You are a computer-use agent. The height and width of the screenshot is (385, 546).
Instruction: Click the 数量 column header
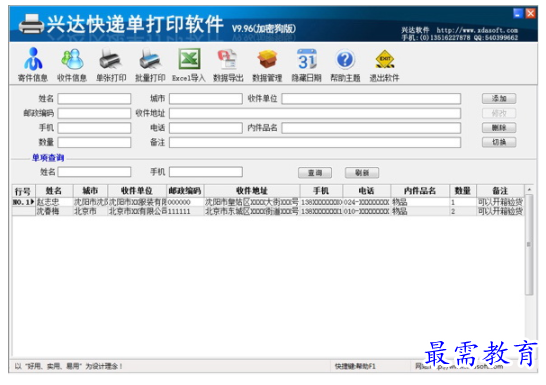click(x=463, y=191)
